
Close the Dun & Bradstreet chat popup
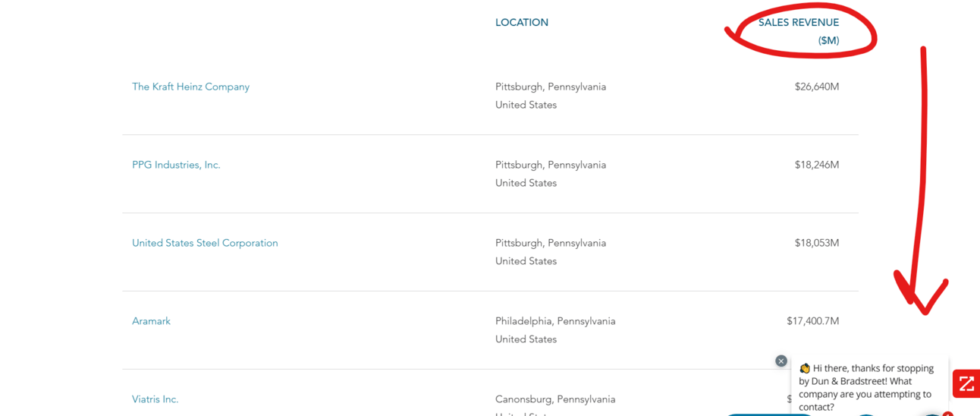781,361
